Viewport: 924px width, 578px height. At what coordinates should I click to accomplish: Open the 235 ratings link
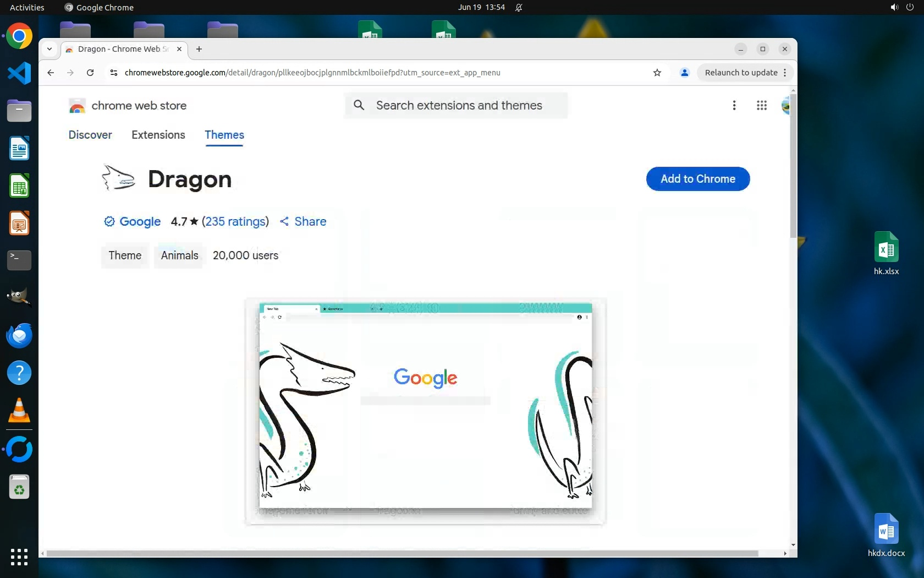(x=235, y=221)
